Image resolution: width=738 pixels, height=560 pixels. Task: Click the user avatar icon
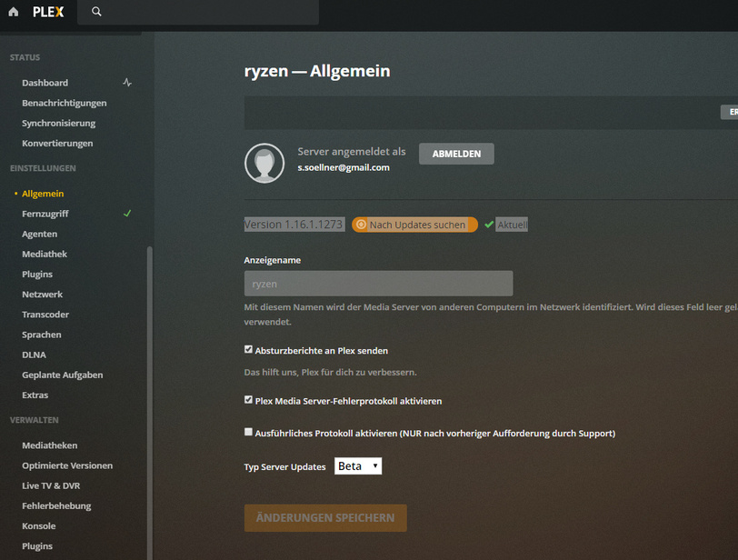tap(264, 163)
